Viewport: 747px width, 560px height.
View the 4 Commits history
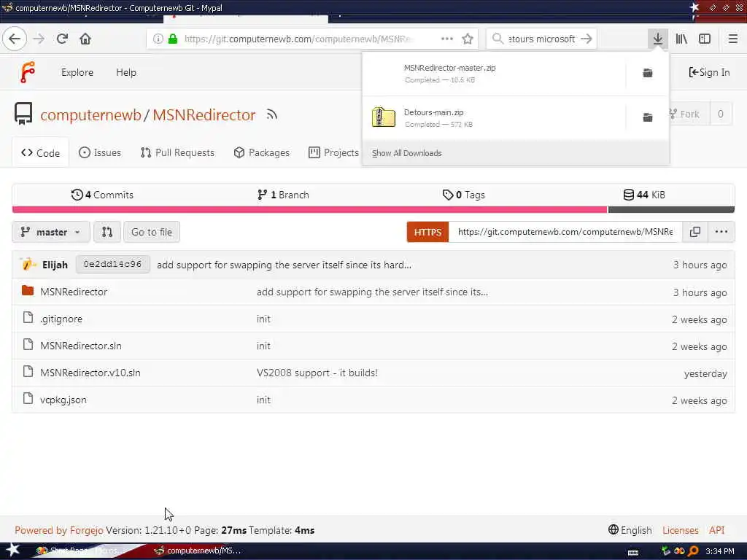click(x=102, y=195)
